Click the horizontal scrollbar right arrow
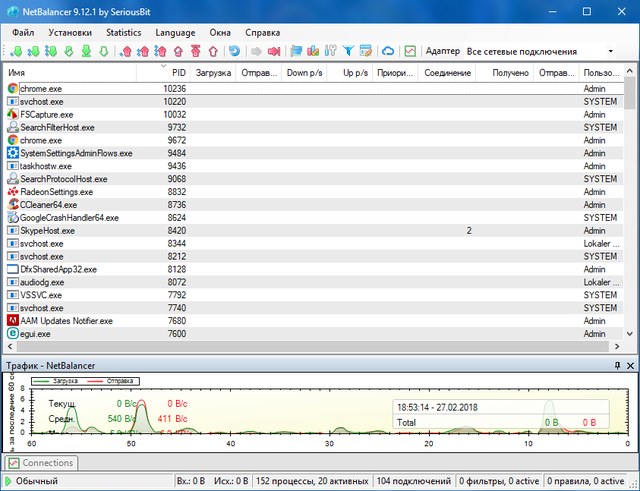Screen dimensions: 640x491 click(x=617, y=346)
